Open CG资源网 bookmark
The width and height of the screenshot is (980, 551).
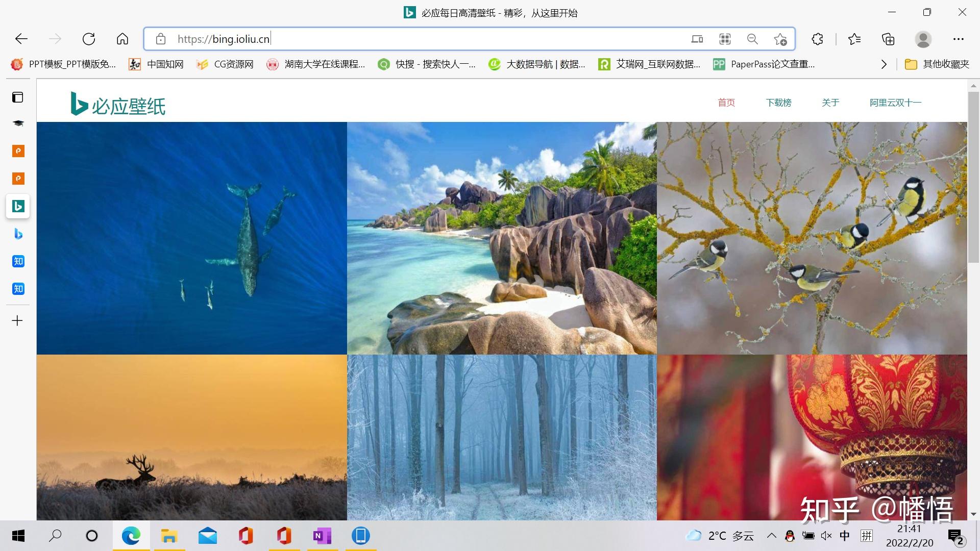(x=225, y=64)
